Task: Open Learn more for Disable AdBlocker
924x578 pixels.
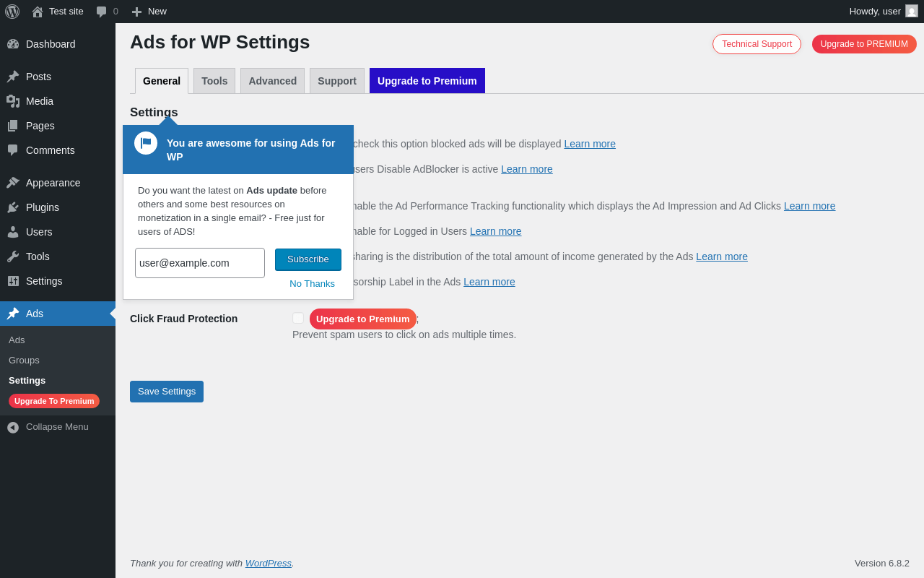Action: coord(527,169)
